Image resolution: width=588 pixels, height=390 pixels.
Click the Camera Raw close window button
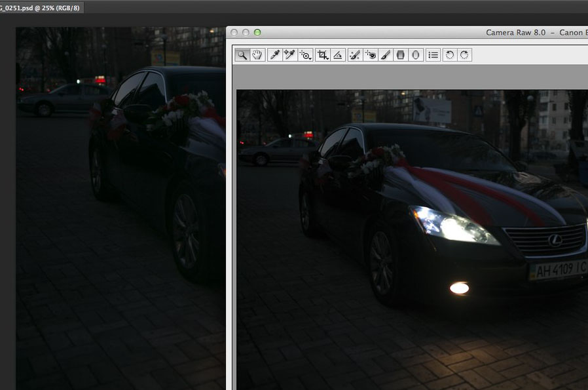(x=234, y=32)
